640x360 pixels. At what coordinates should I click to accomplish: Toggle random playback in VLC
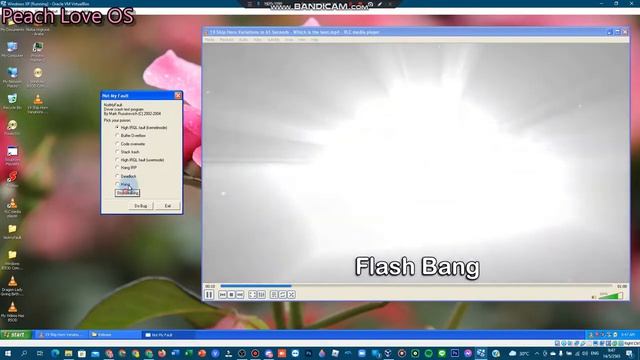tap(291, 295)
